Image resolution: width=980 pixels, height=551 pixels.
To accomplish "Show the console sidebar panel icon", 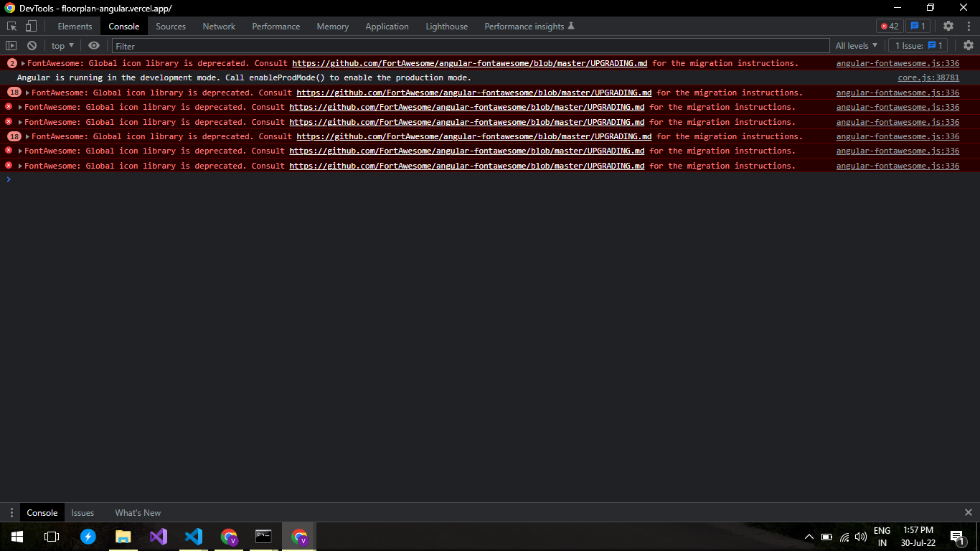I will click(11, 45).
